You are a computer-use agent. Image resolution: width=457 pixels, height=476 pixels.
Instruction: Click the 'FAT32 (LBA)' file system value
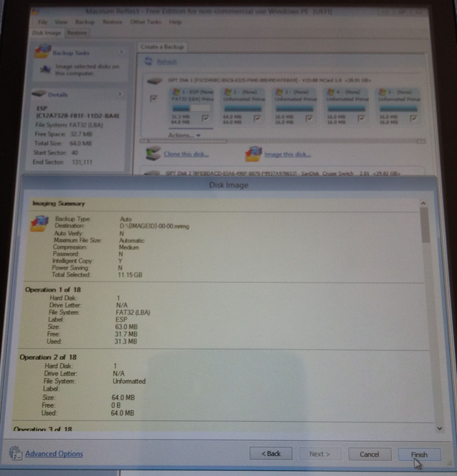point(133,312)
